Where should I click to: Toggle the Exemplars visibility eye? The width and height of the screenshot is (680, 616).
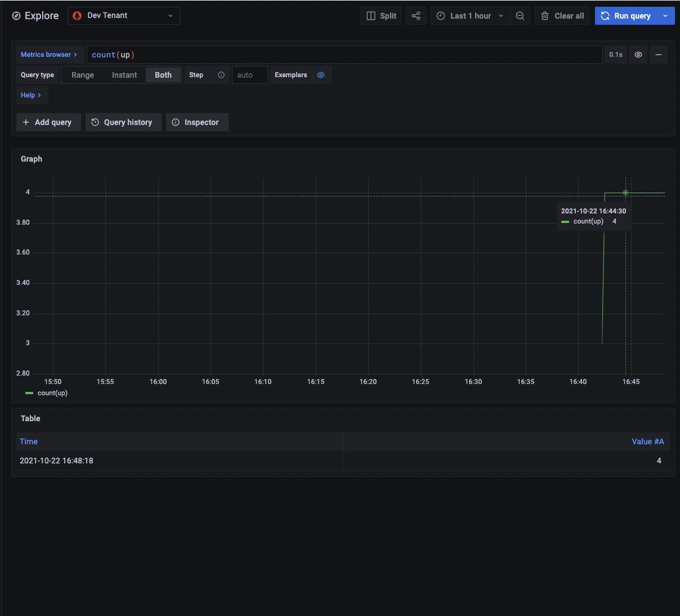(320, 74)
